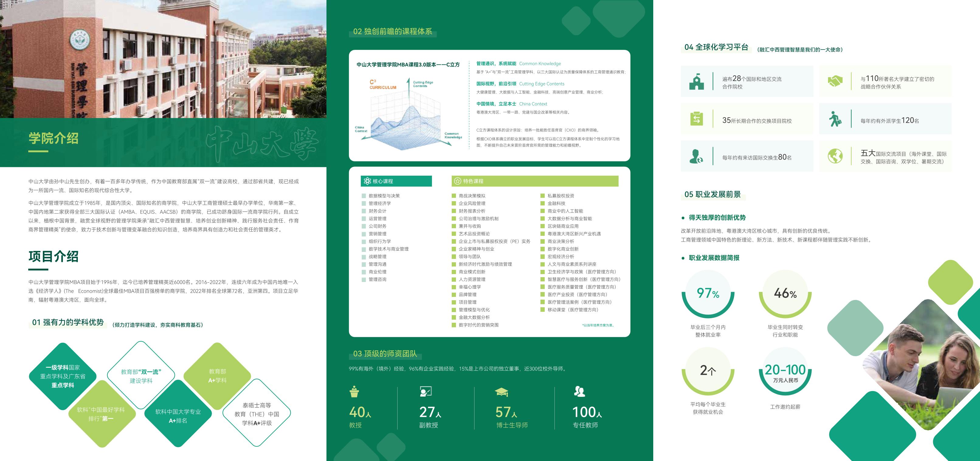Click the 97% employment rate ring

(x=708, y=294)
